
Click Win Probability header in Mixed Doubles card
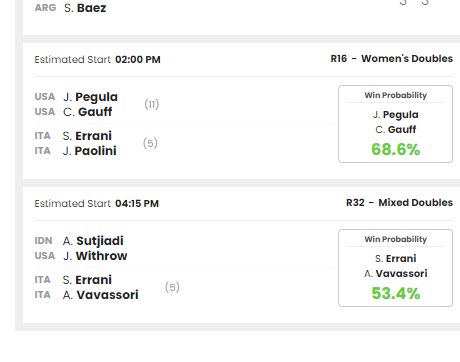pyautogui.click(x=395, y=239)
